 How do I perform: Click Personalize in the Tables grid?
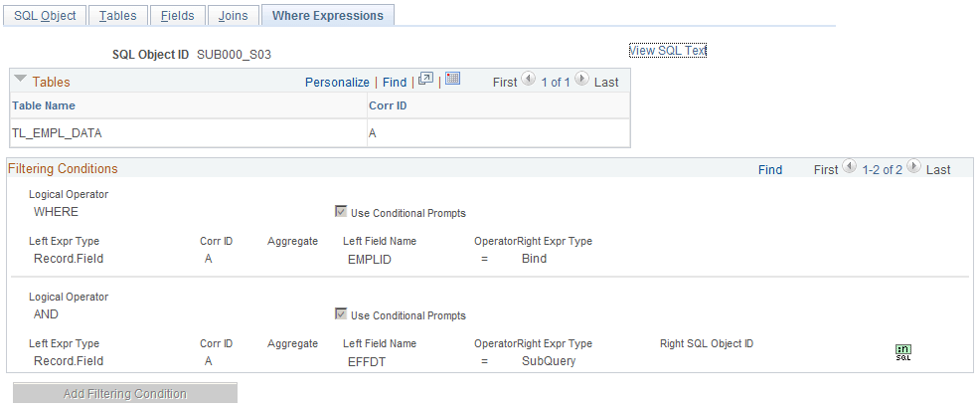click(337, 83)
